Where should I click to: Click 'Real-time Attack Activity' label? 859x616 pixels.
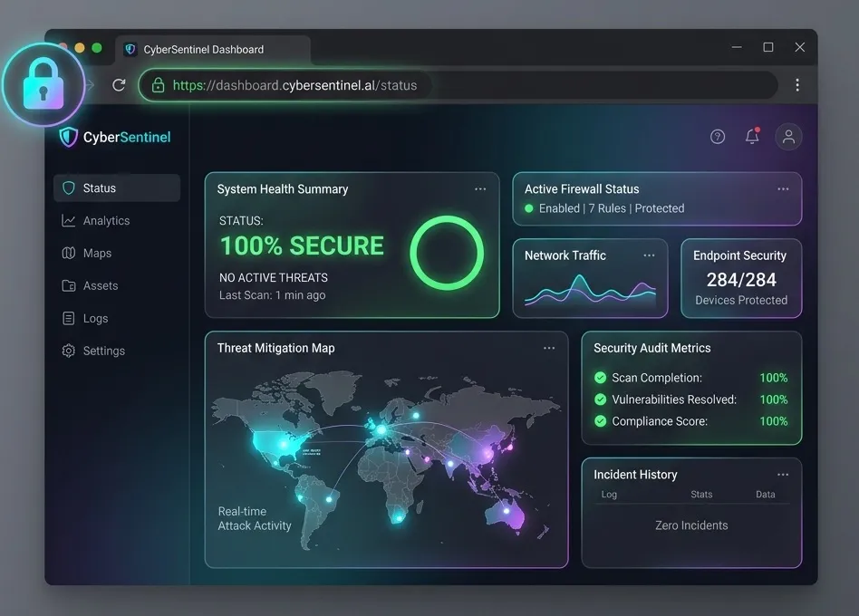tap(255, 518)
